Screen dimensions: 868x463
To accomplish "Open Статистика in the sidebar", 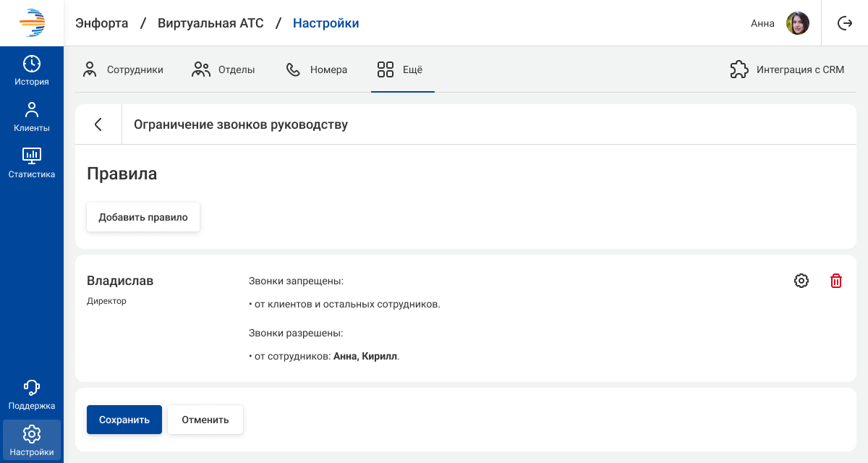I will (x=32, y=163).
